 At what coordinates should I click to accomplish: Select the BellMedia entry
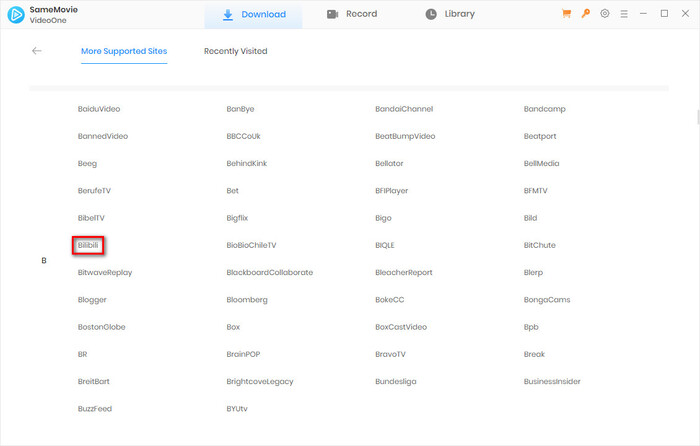[x=542, y=163]
